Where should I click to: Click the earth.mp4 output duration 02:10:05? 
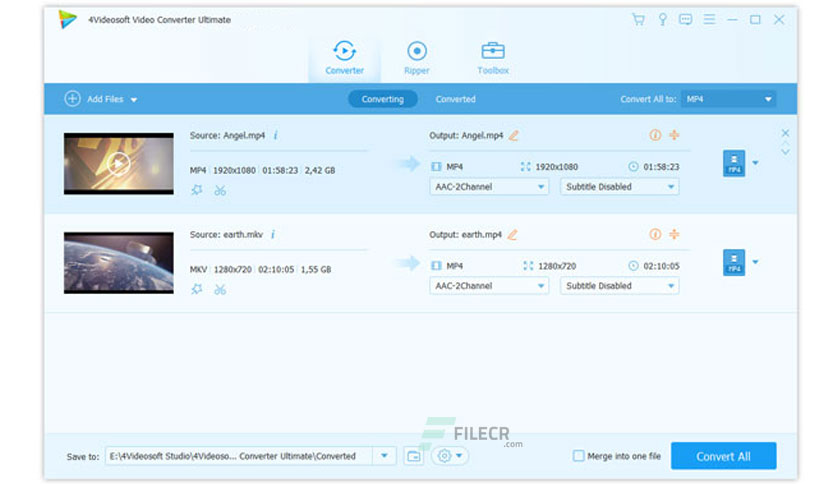pyautogui.click(x=661, y=266)
